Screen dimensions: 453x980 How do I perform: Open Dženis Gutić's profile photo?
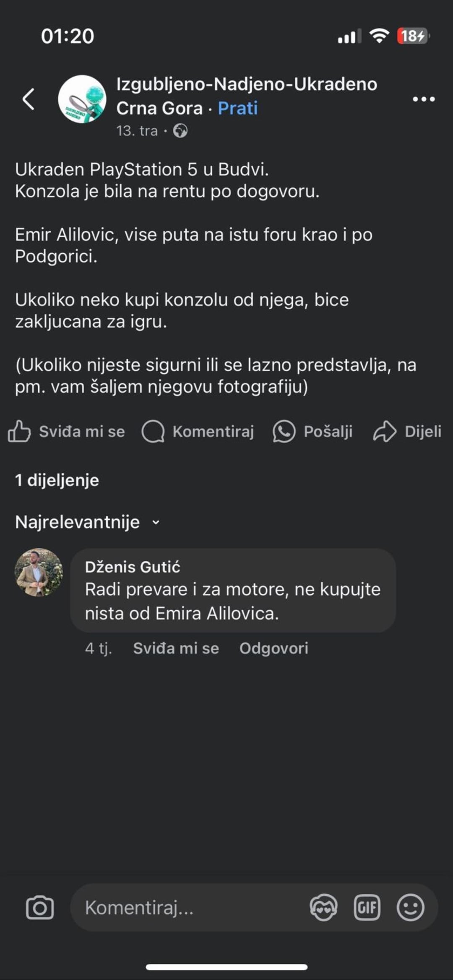pyautogui.click(x=39, y=572)
